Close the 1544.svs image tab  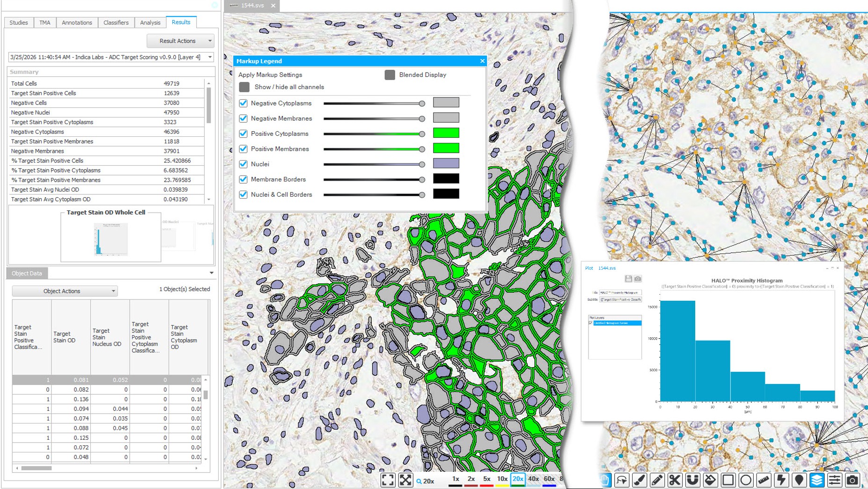point(273,6)
